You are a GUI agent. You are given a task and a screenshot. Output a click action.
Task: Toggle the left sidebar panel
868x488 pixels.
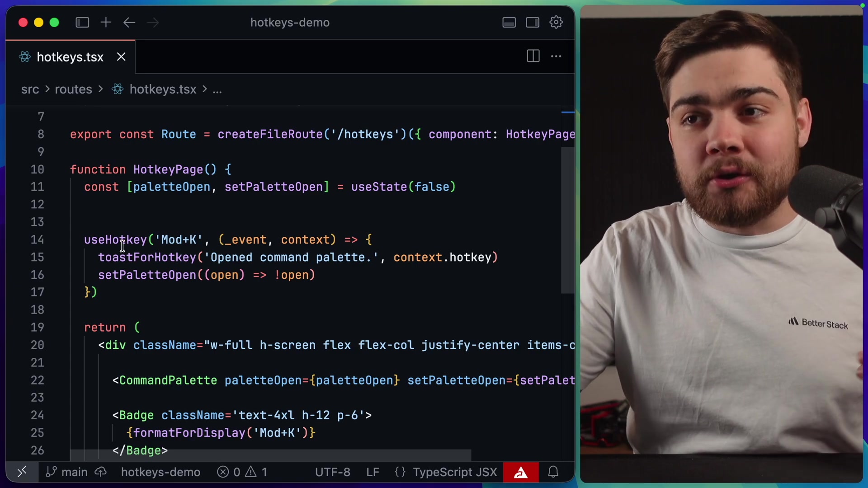click(x=82, y=22)
